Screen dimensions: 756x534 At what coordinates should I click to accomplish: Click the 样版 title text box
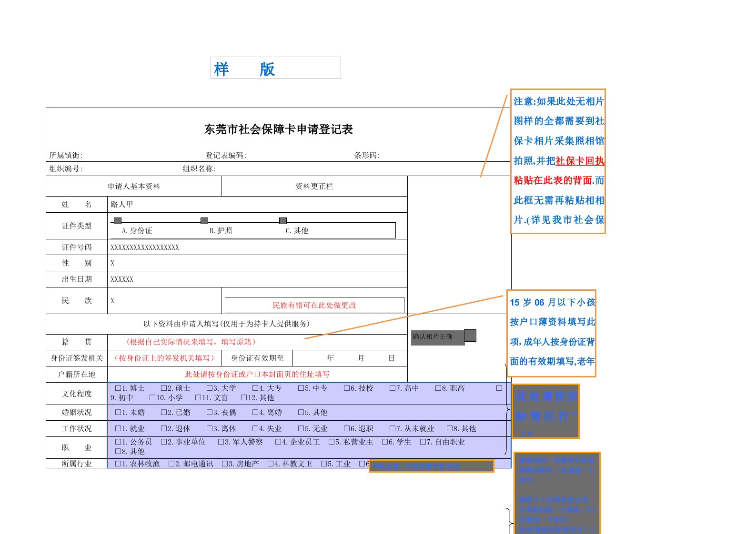(x=276, y=68)
